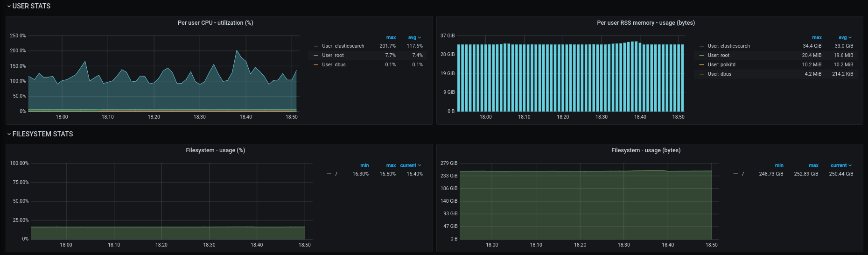Sort the CPU legend by the avg column
Viewport: 868px width, 255px height.
[x=414, y=38]
